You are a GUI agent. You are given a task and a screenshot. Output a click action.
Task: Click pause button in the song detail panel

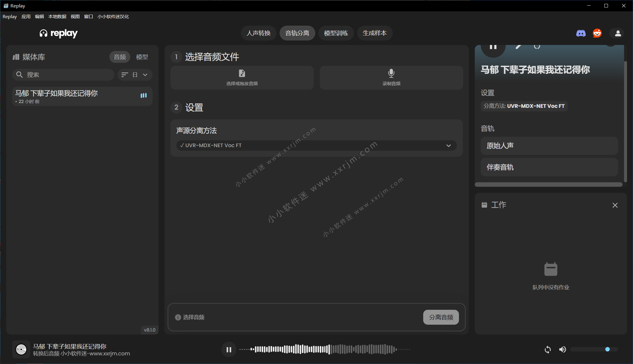[x=493, y=48]
